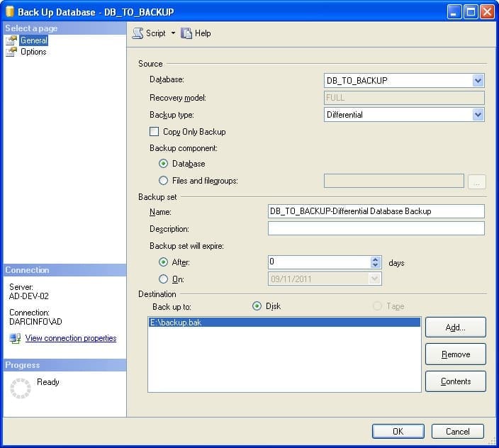Select the Options page
Screen dimensions: 499x448
[x=33, y=52]
